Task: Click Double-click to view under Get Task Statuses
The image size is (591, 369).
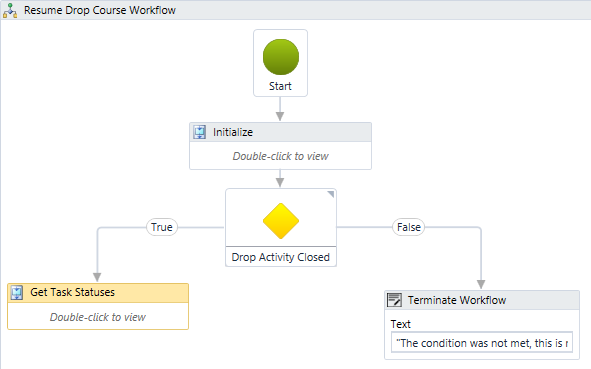Action: click(x=98, y=317)
